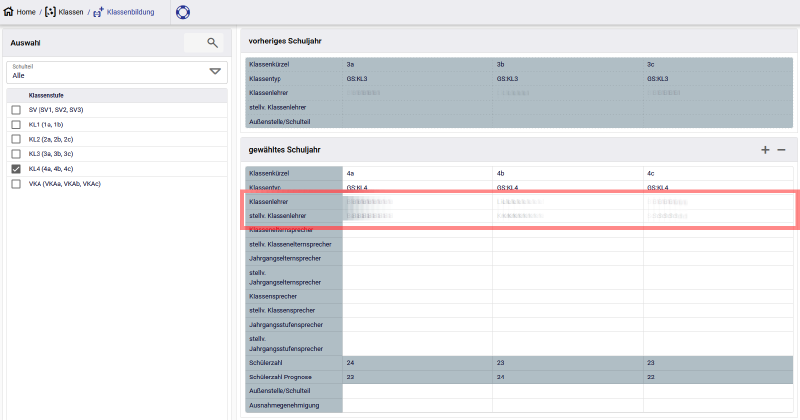This screenshot has width=800, height=420.
Task: Click the Home house icon
Action: [x=10, y=12]
